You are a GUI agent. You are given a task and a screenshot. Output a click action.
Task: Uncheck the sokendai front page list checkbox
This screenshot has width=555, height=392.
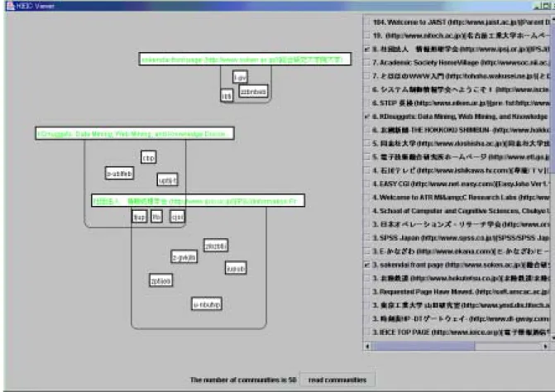click(x=367, y=265)
